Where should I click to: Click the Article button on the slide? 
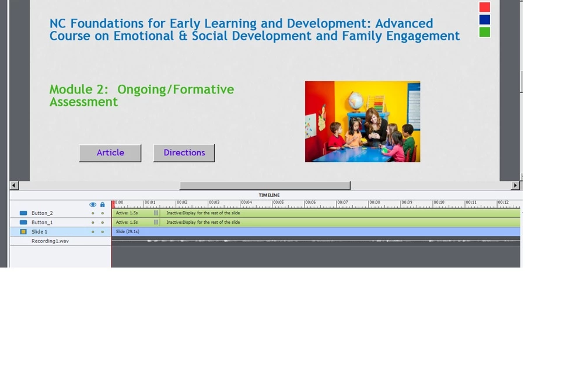coord(110,153)
